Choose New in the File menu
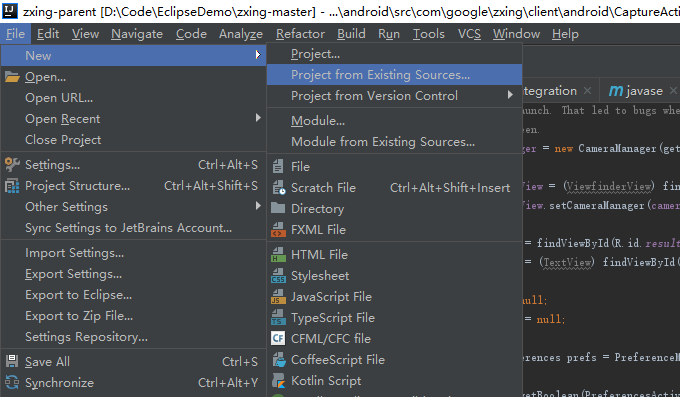The width and height of the screenshot is (680, 397). click(134, 56)
